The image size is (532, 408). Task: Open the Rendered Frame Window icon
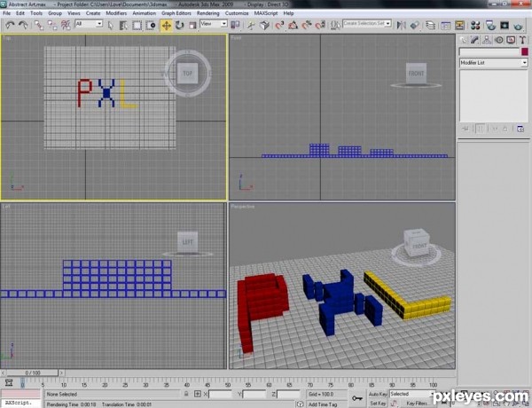click(505, 25)
